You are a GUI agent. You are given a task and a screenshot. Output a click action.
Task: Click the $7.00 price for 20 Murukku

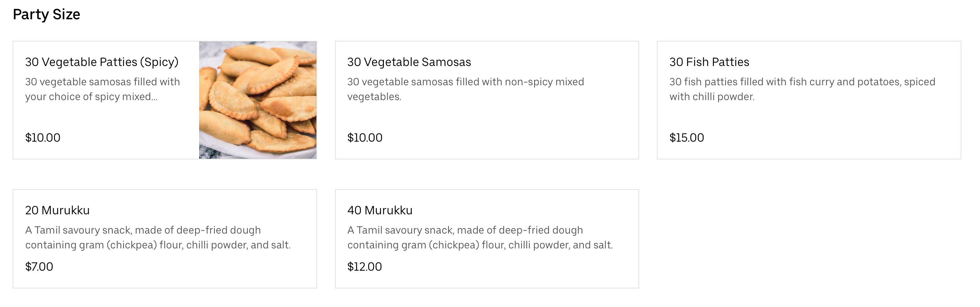tap(39, 267)
